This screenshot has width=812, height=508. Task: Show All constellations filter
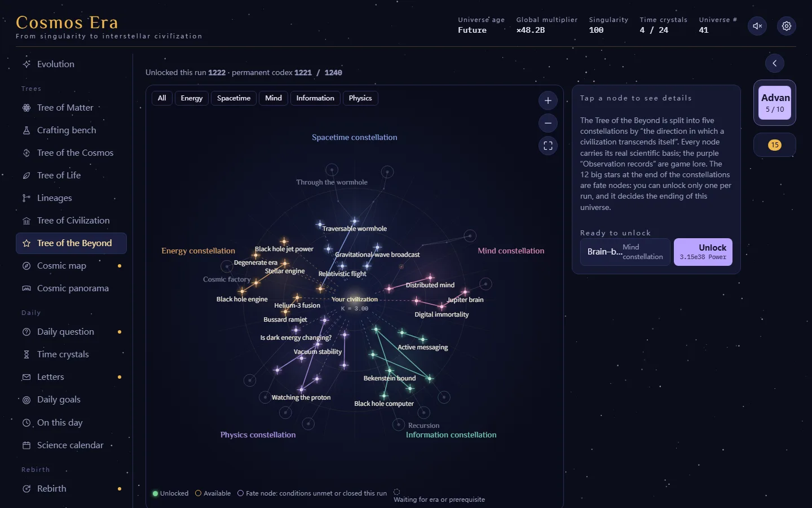[x=162, y=98]
